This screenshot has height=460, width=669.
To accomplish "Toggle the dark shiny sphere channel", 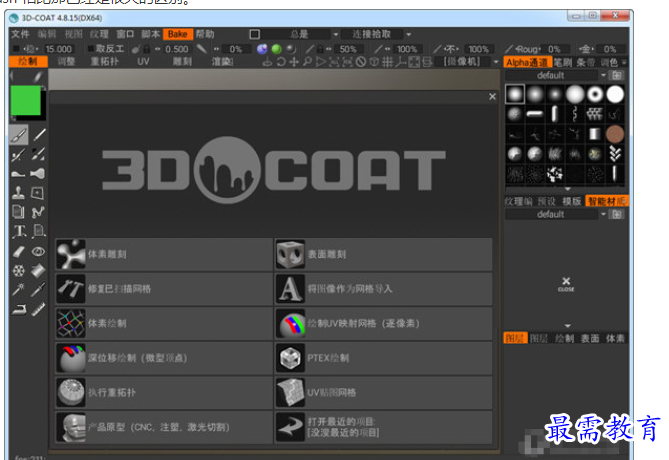I will (291, 49).
